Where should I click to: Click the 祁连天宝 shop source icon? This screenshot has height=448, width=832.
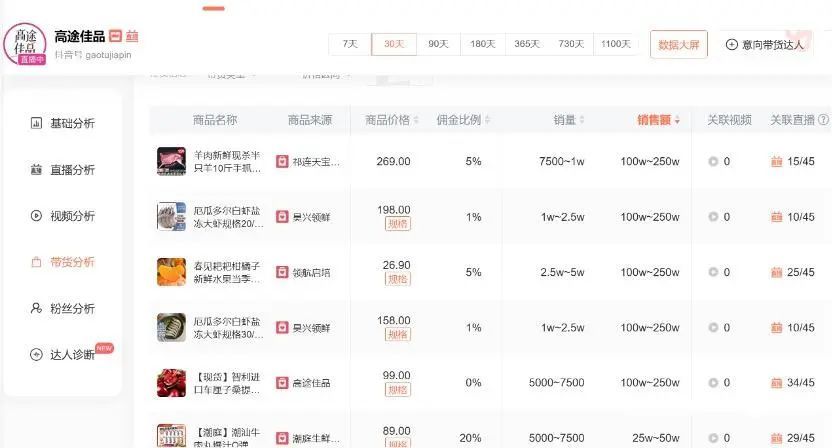(x=282, y=161)
